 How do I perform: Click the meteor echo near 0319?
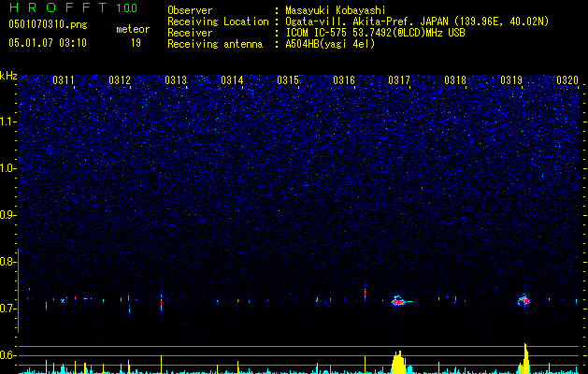coord(523,300)
